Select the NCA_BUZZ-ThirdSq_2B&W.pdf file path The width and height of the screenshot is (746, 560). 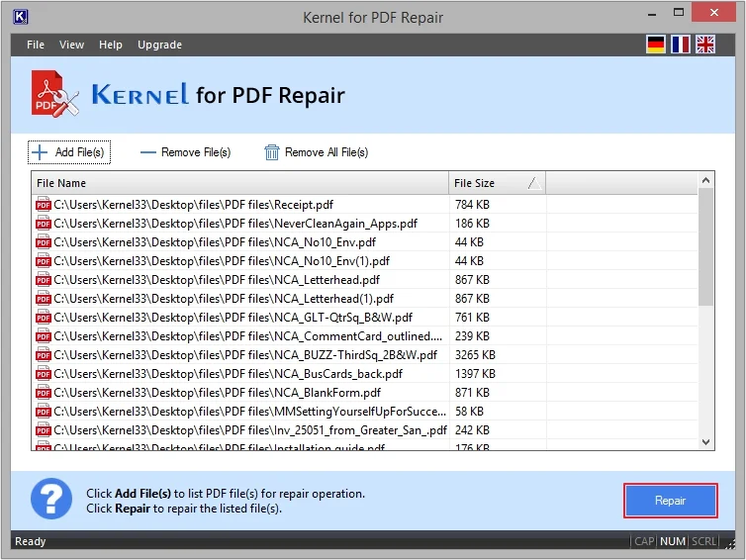pyautogui.click(x=245, y=355)
